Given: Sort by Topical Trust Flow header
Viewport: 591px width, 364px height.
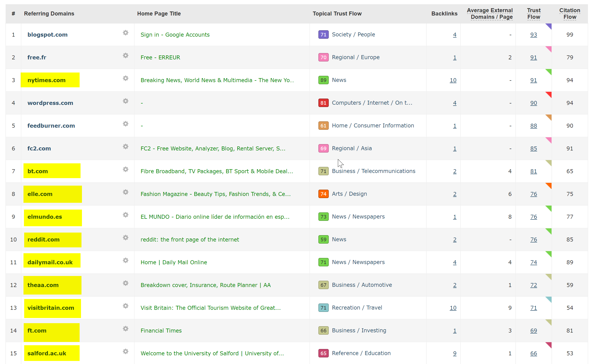Looking at the screenshot, I should [337, 14].
